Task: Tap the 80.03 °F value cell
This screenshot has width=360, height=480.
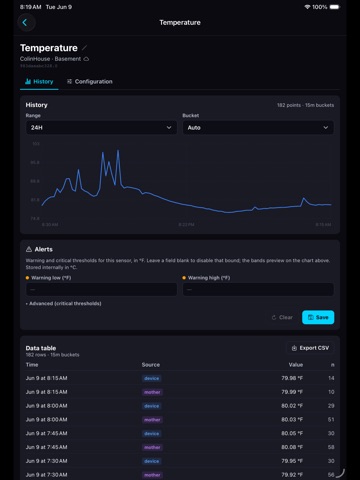Action: (292, 420)
